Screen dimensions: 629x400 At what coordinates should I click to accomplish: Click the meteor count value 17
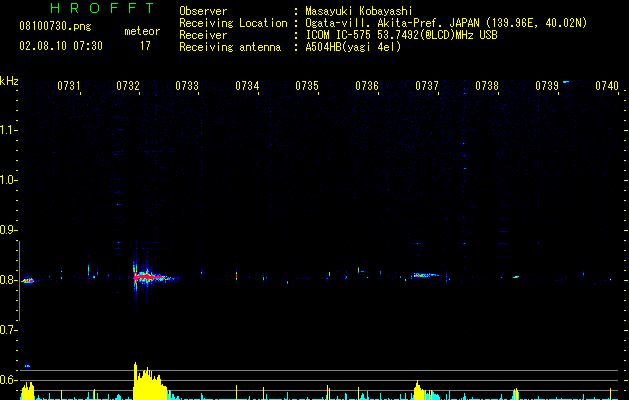point(145,46)
